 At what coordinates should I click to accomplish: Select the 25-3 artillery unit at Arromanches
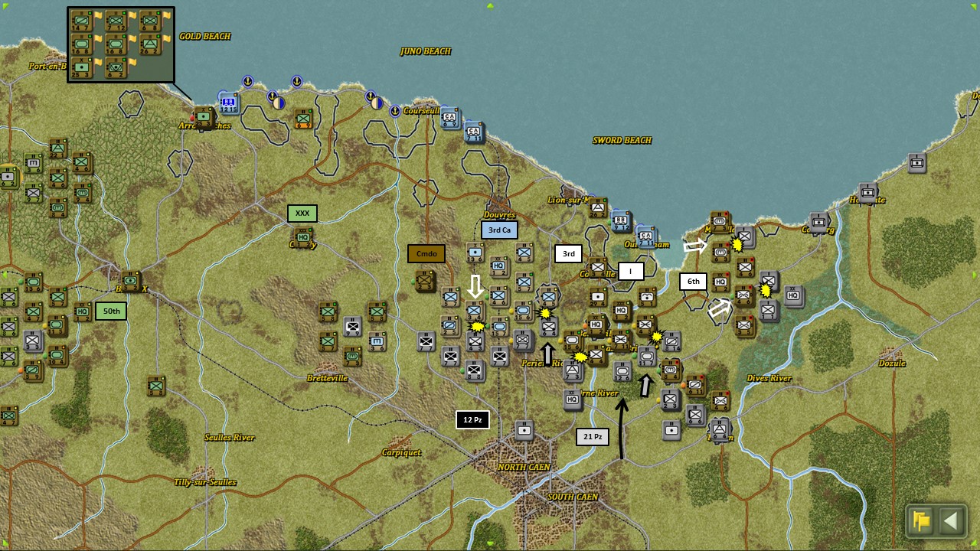[203, 117]
